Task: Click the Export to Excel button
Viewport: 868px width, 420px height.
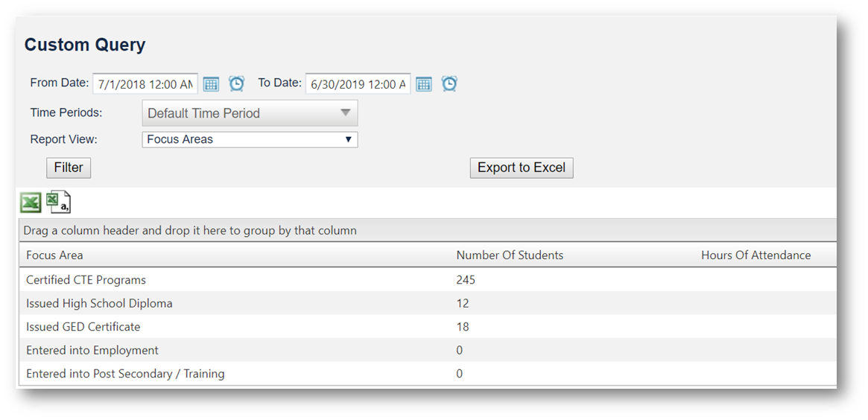Action: click(521, 168)
